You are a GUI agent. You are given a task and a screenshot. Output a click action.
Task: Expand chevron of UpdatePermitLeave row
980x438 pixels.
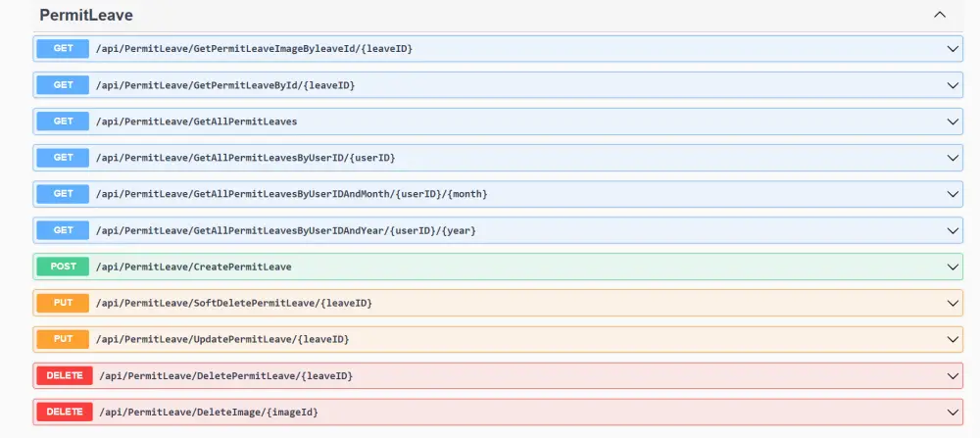[954, 339]
